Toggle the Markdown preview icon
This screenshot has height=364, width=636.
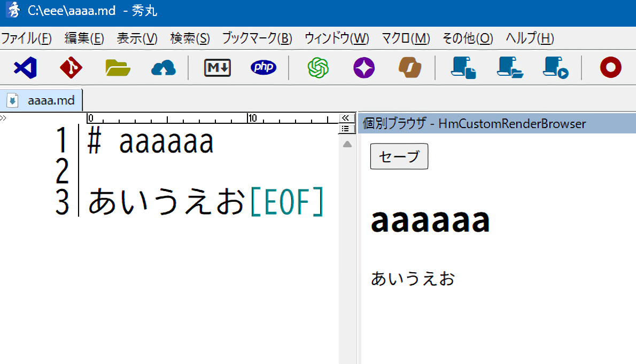218,68
